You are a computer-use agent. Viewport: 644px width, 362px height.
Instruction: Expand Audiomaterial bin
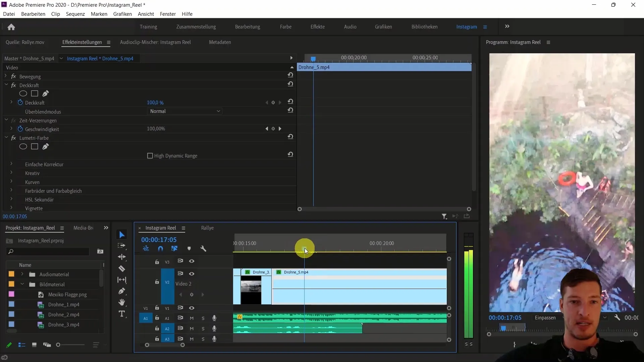[x=22, y=274]
